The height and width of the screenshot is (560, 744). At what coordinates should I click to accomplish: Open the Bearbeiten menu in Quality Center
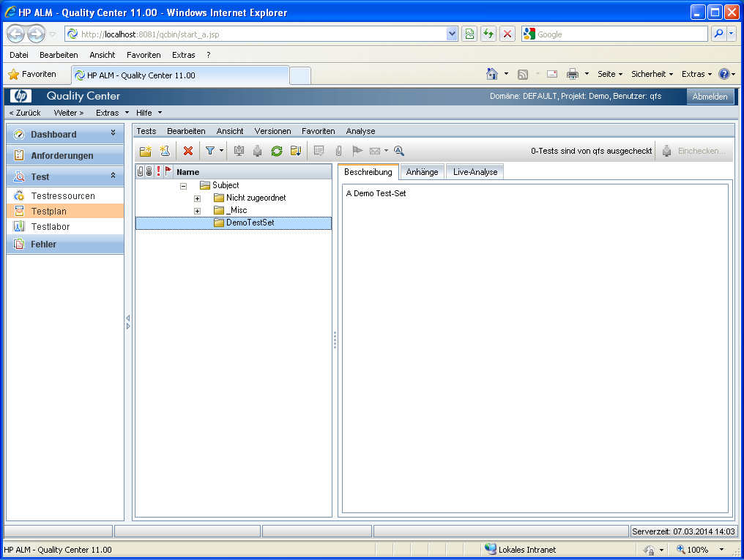coord(186,131)
